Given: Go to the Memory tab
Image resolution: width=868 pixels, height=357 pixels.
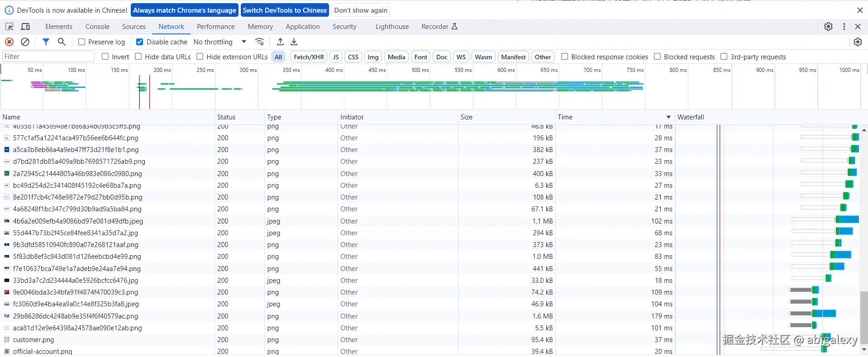Looking at the screenshot, I should (x=260, y=27).
